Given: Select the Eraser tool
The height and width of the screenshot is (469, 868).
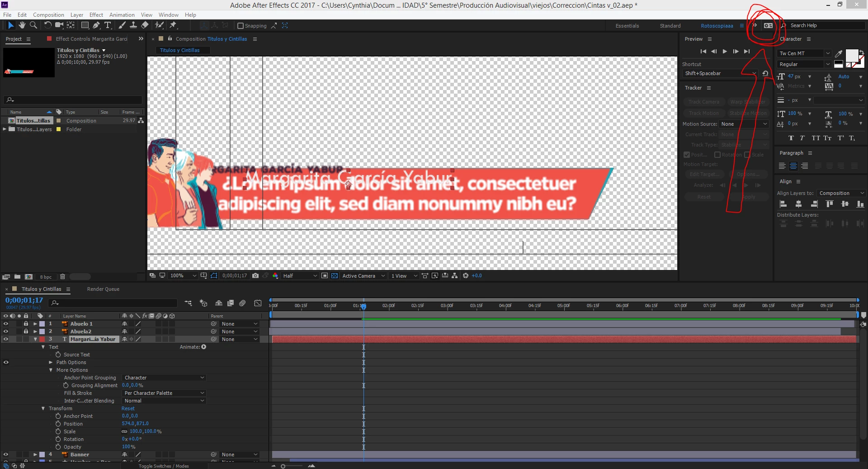Looking at the screenshot, I should point(145,25).
